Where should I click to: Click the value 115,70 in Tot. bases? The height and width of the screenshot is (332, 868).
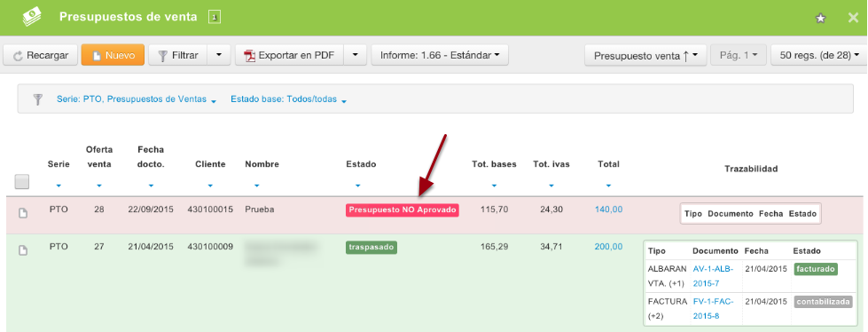495,209
